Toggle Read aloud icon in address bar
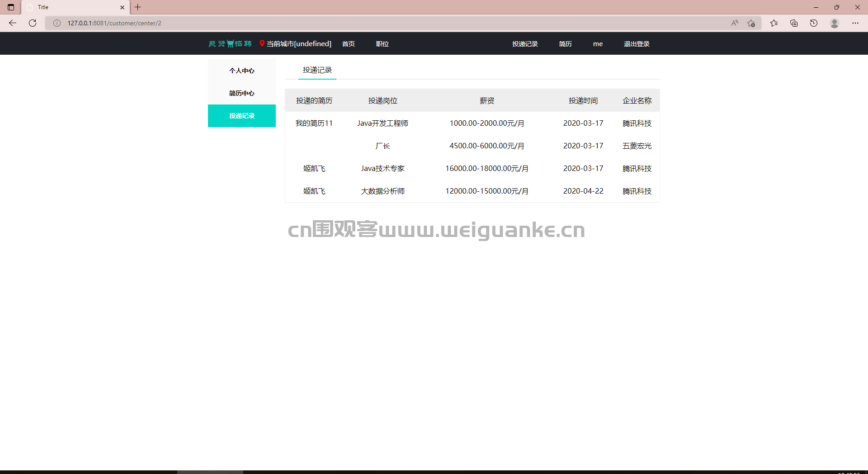 click(735, 23)
